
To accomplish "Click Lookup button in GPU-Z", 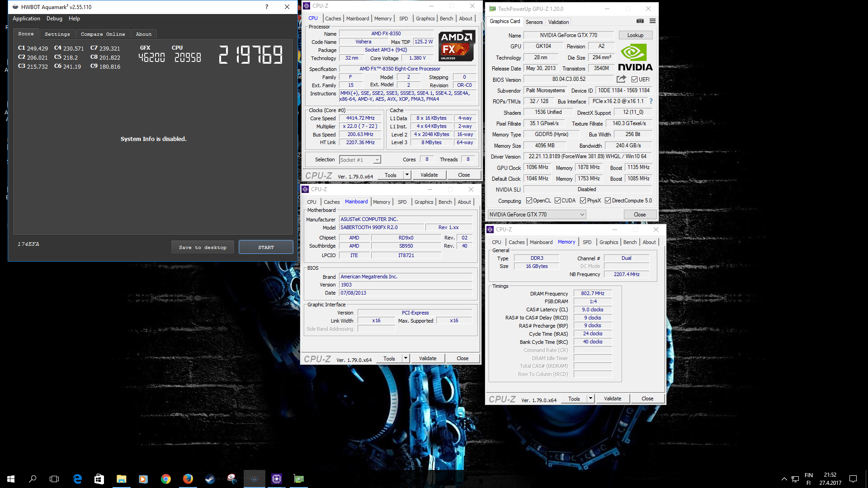I will click(x=635, y=35).
